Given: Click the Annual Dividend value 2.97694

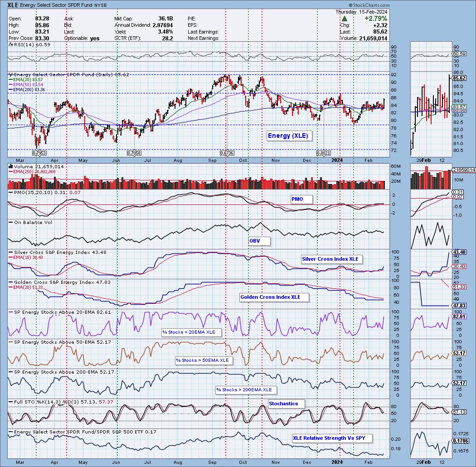Looking at the screenshot, I should [163, 25].
